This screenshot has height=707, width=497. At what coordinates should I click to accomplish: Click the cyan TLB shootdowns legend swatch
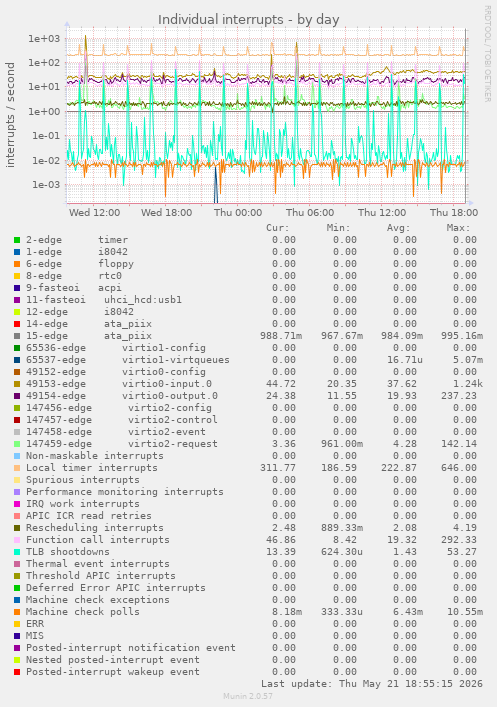coord(17,552)
